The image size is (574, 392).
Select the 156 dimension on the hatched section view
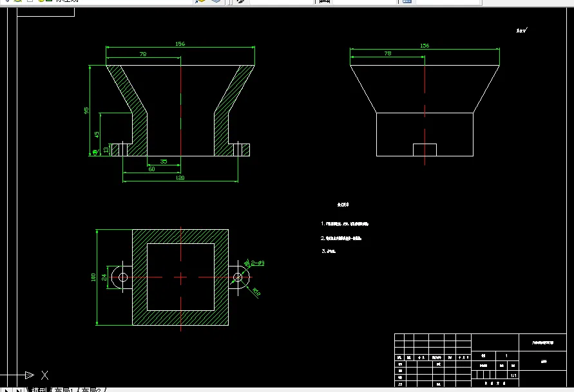180,44
